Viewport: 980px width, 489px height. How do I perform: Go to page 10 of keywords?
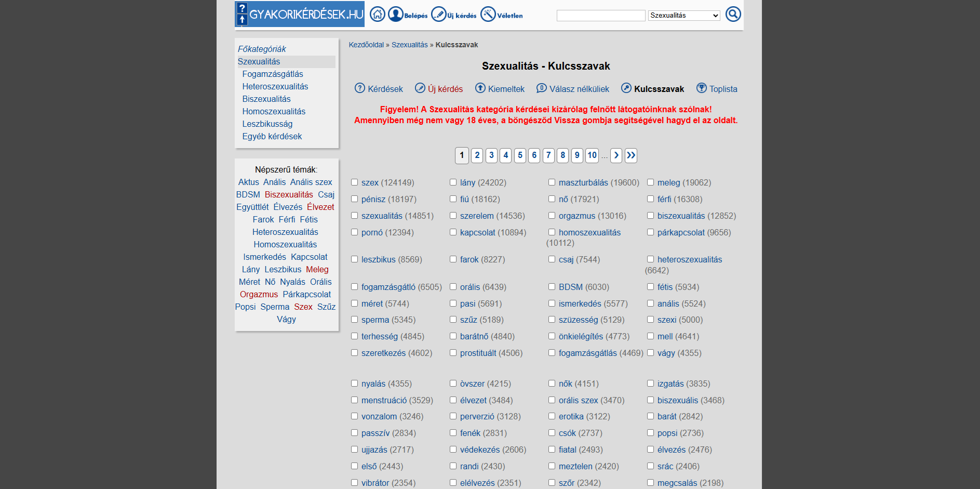click(592, 155)
